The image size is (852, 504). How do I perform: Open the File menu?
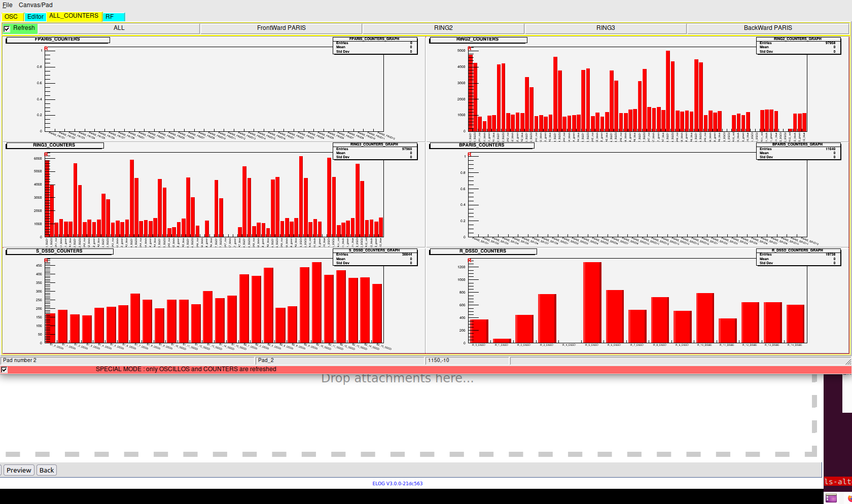coord(7,5)
